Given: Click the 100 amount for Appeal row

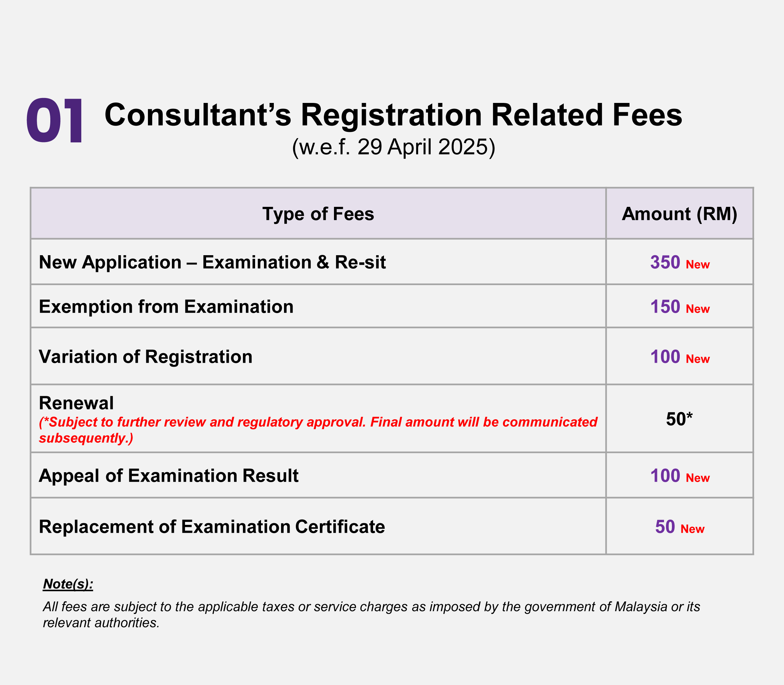Looking at the screenshot, I should [665, 476].
